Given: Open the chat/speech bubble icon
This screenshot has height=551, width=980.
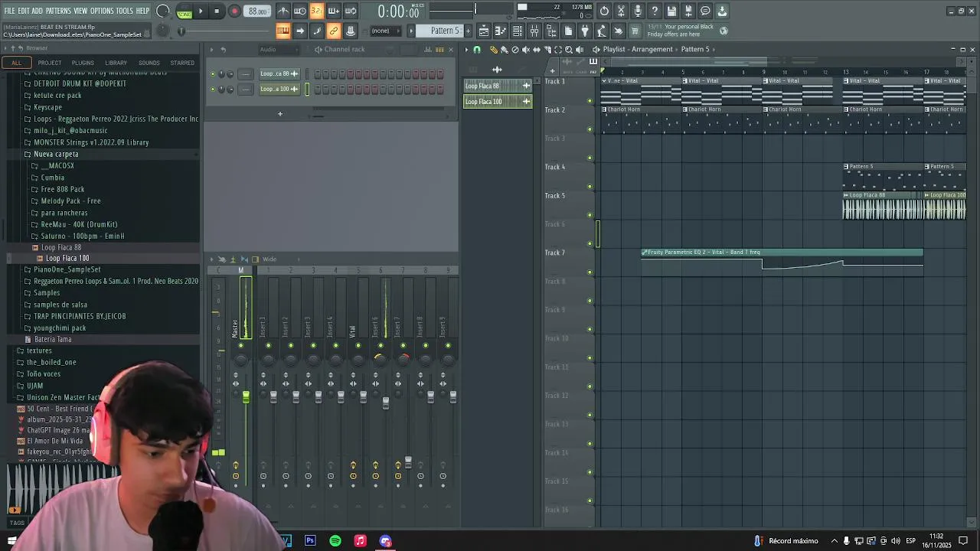Looking at the screenshot, I should point(705,11).
